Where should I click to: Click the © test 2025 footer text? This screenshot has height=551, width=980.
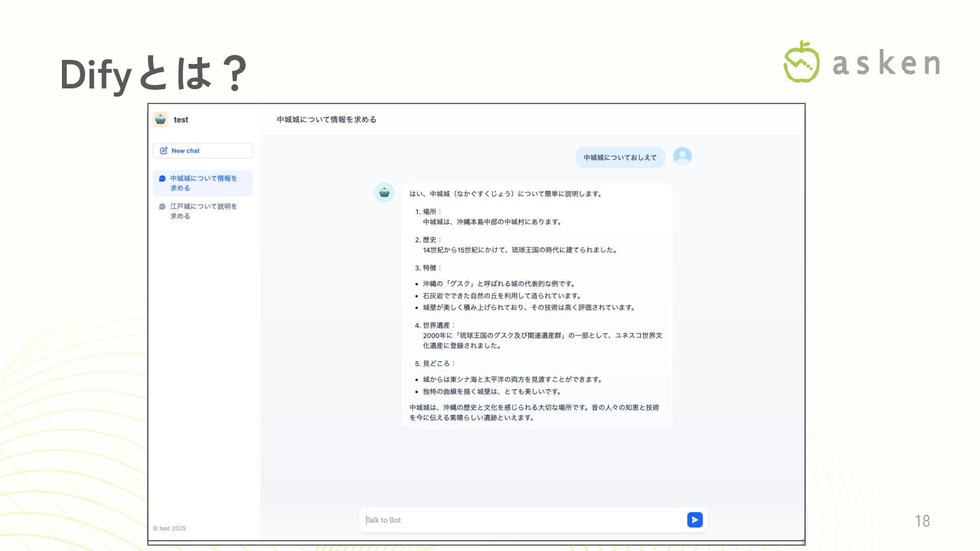pyautogui.click(x=169, y=529)
